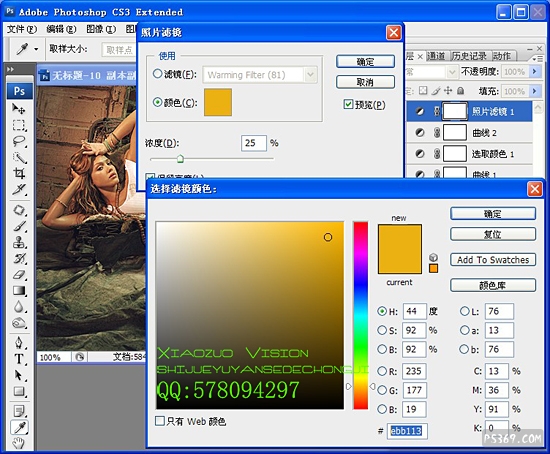Enable 只有 Web 颜色 checkbox
Viewport: 550px width, 454px height.
(160, 421)
